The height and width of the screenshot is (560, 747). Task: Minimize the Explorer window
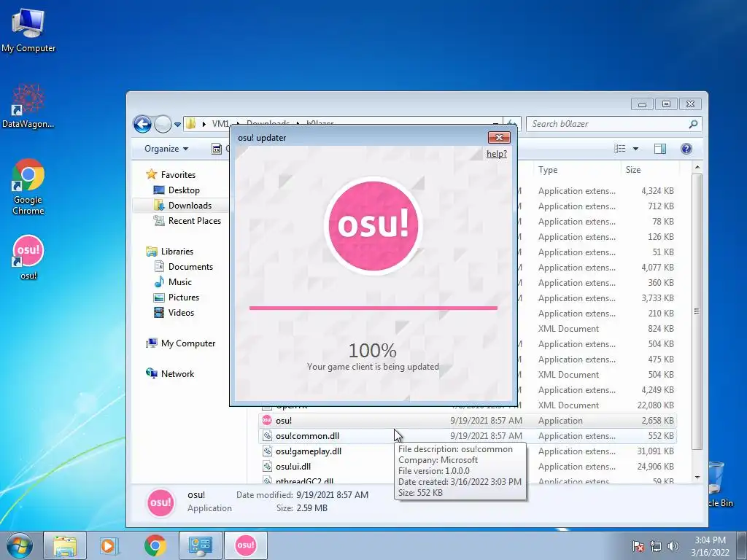point(642,104)
